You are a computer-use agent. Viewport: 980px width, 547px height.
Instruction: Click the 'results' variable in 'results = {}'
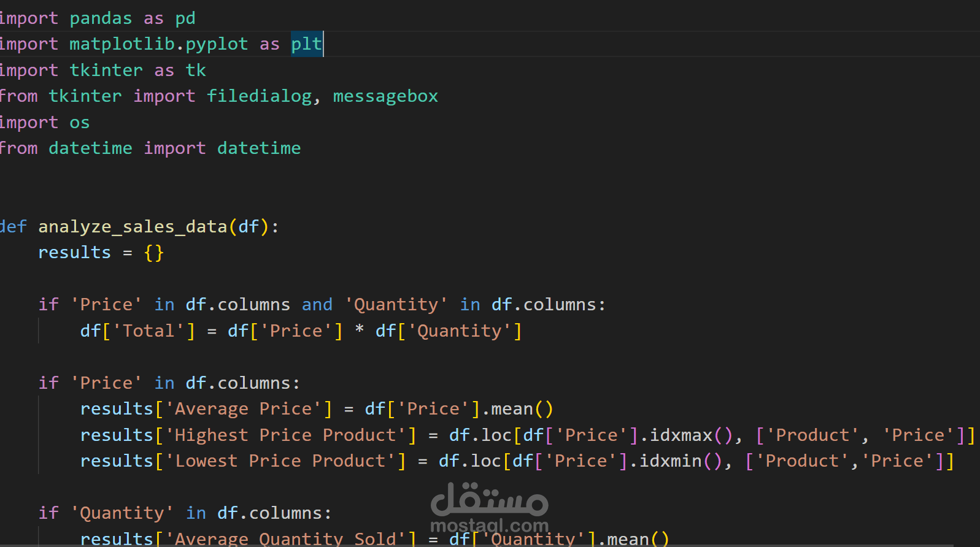pos(75,253)
